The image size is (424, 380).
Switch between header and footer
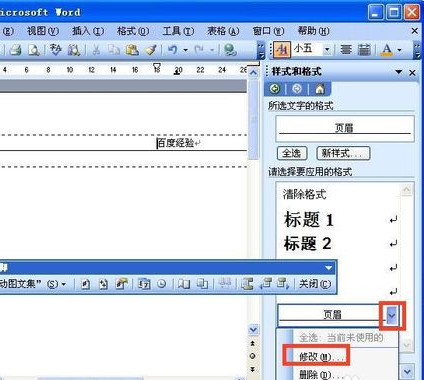coord(247,284)
